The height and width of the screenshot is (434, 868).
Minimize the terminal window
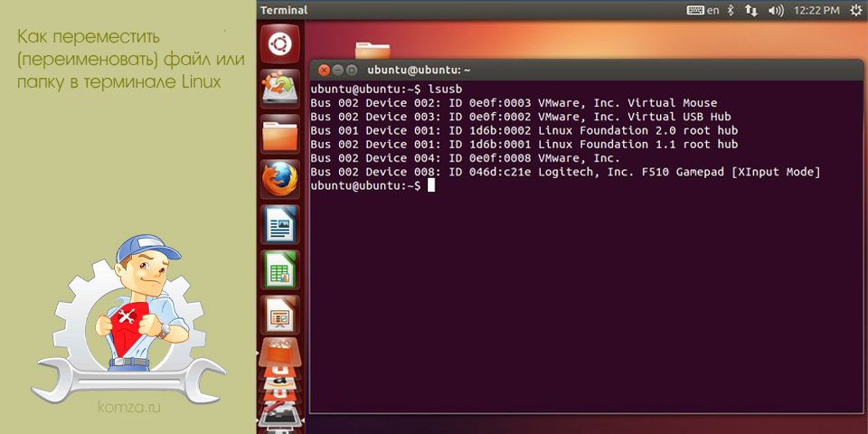(x=337, y=71)
